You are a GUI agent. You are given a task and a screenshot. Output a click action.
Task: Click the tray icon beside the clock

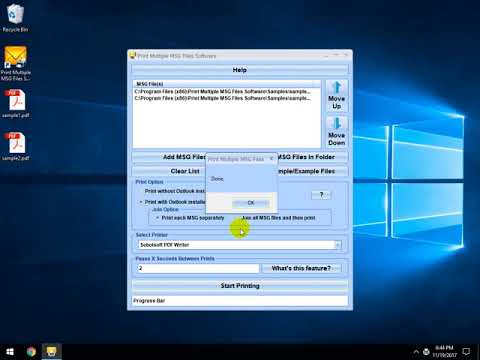[x=426, y=352]
